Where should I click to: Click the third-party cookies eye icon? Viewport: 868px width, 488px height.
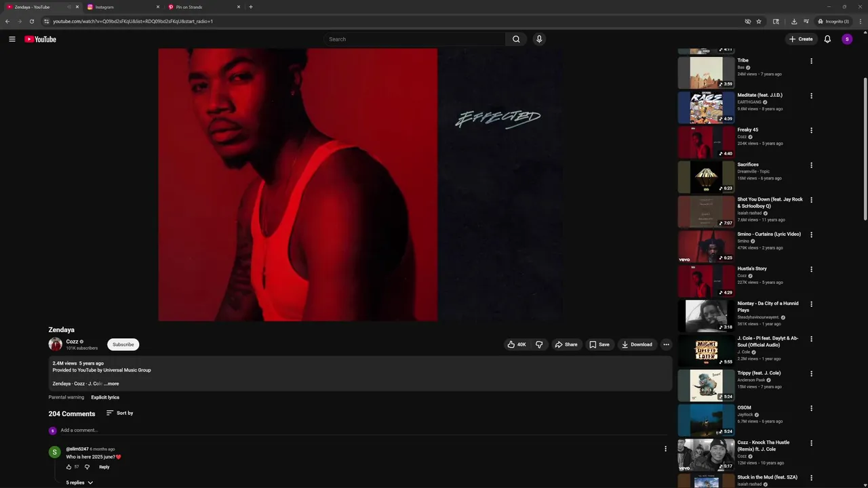748,21
